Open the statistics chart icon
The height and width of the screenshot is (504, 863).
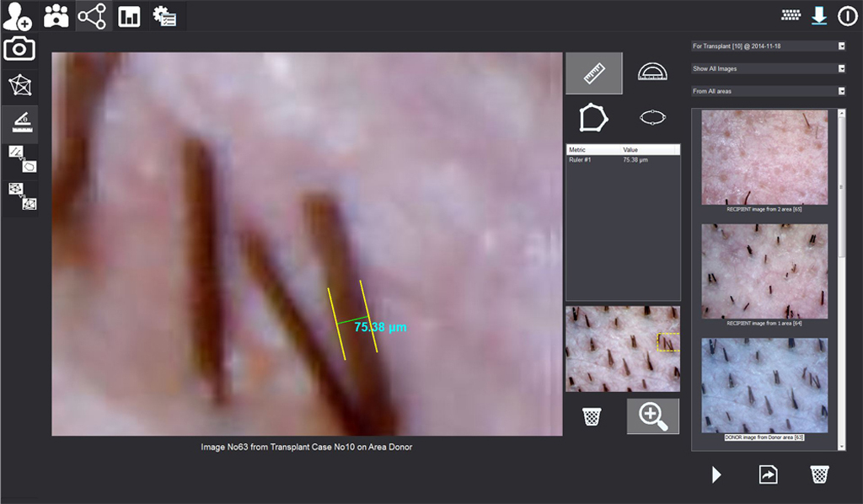tap(129, 15)
